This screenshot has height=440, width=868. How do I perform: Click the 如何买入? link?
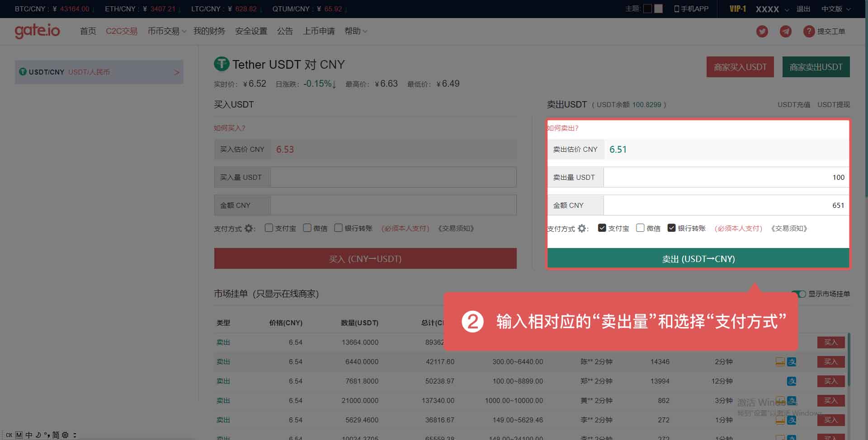tap(230, 128)
